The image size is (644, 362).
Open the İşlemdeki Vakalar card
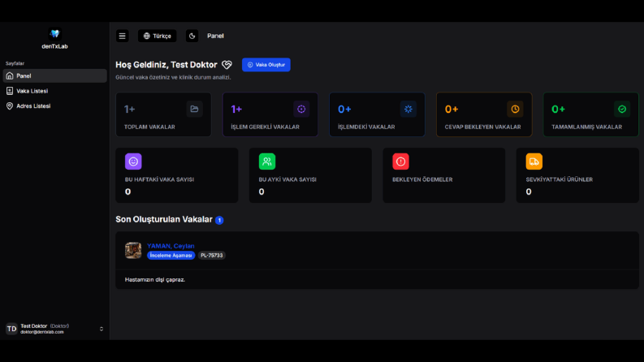coord(377,114)
